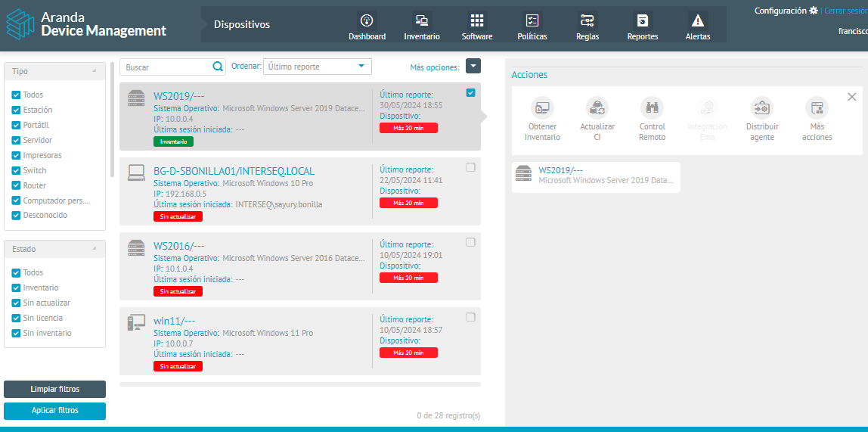Close the Acciones panel with X
868x432 pixels.
852,97
